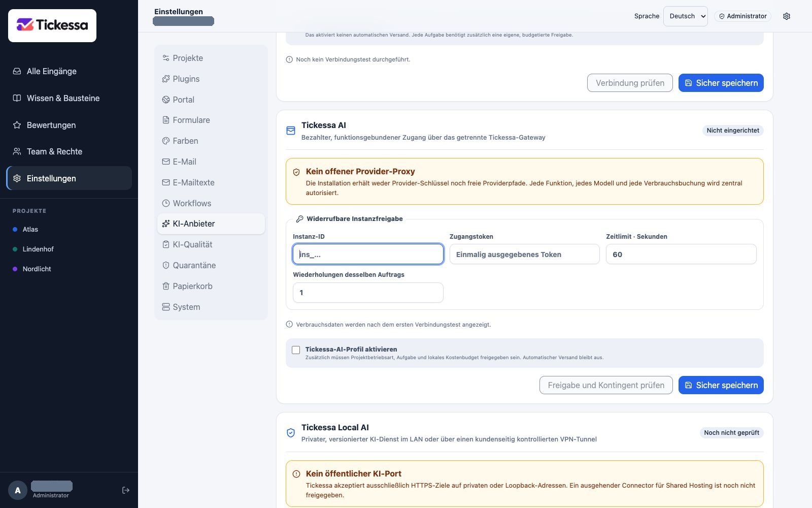Click the Verbindung prüfen button
This screenshot has width=812, height=508.
coord(630,83)
